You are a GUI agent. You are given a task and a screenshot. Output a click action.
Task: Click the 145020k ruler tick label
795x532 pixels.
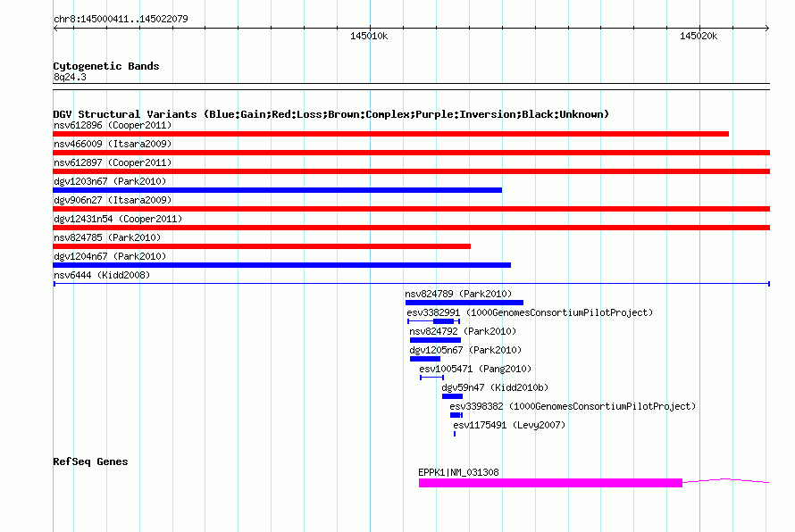pyautogui.click(x=699, y=36)
